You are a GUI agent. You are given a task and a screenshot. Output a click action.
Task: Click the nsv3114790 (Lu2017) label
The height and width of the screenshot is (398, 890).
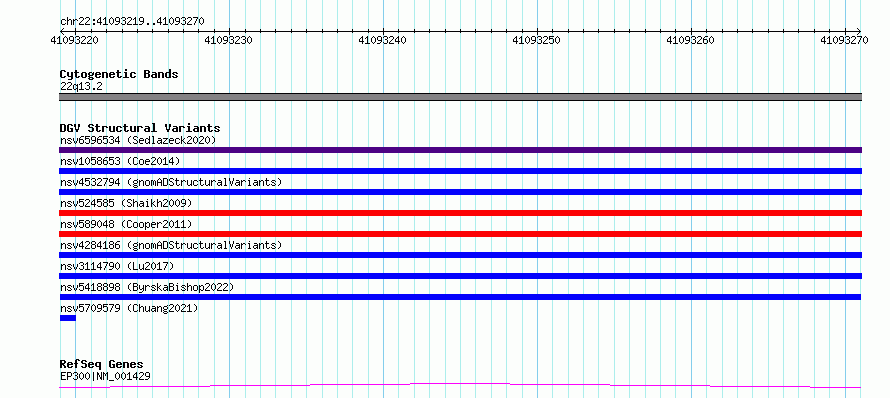tap(117, 266)
